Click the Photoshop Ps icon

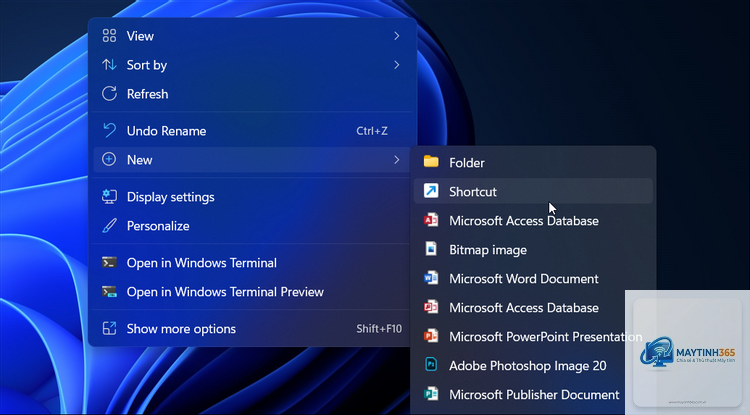pos(431,365)
